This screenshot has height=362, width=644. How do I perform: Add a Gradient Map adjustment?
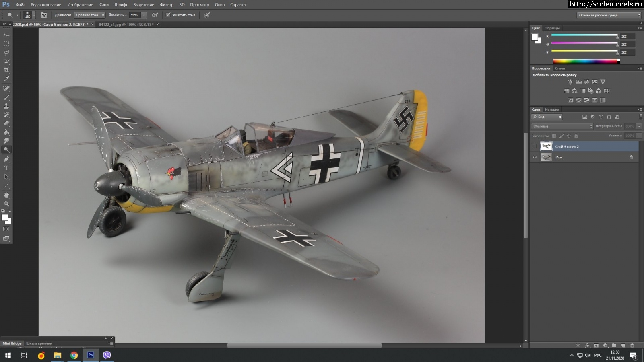[603, 100]
